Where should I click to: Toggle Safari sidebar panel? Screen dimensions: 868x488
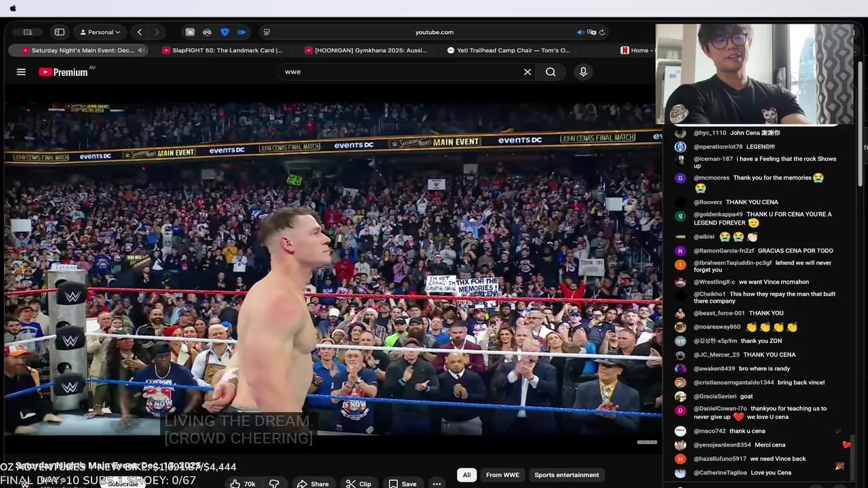coord(60,32)
